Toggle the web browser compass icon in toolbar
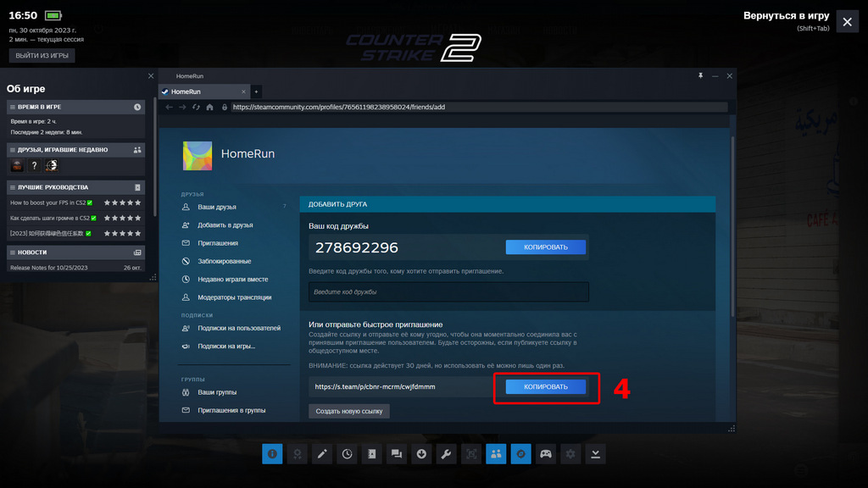 521,454
